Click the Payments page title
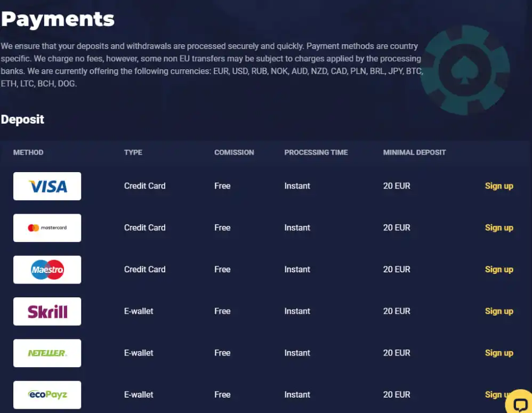Viewport: 532px width, 413px height. [x=58, y=19]
